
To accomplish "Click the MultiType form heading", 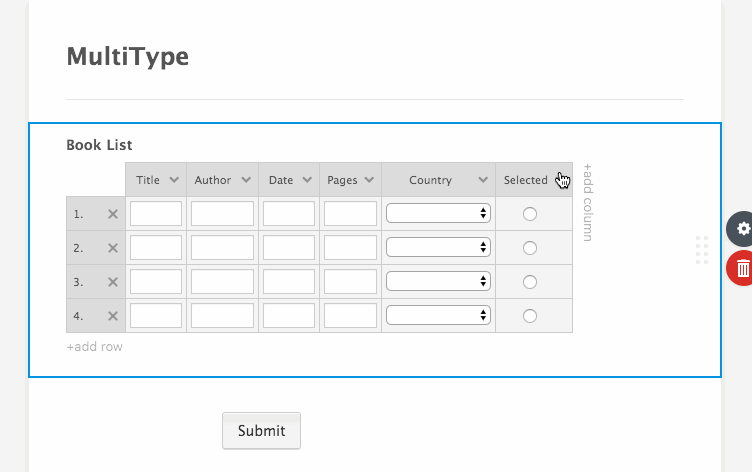I will [x=127, y=57].
